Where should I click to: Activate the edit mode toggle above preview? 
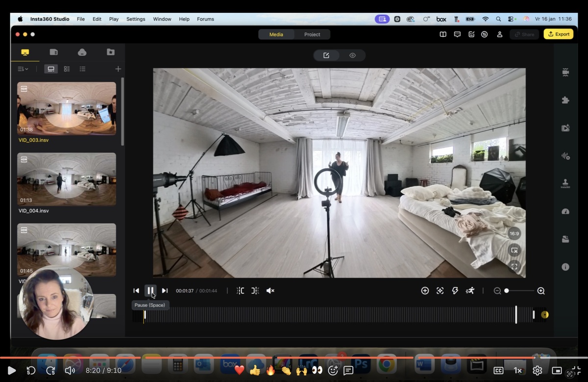click(326, 55)
